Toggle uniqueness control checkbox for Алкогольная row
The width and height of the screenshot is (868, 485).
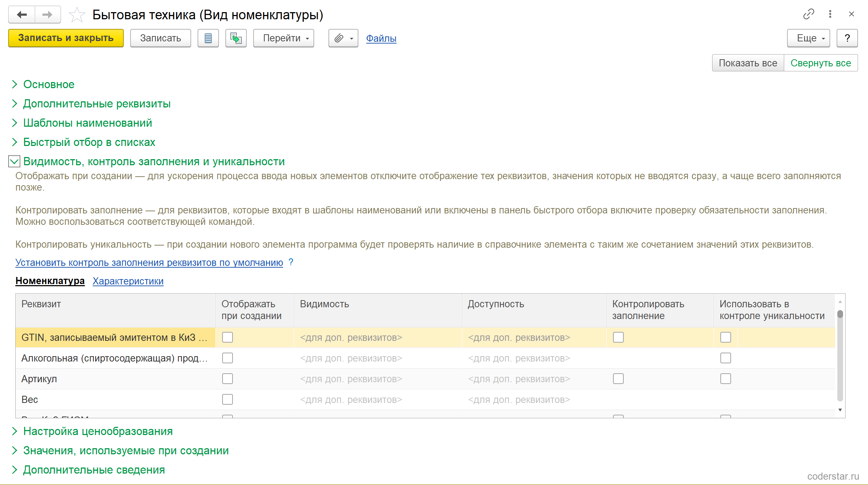[726, 358]
